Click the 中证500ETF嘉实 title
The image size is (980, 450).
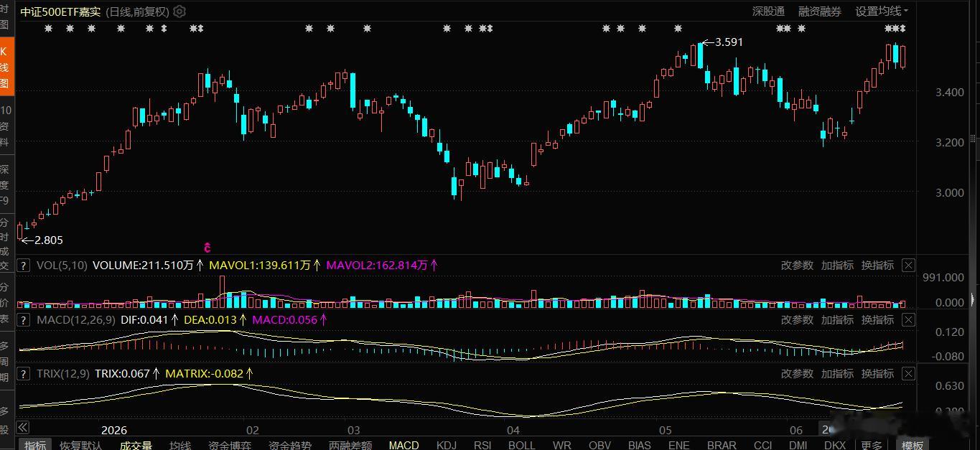60,11
